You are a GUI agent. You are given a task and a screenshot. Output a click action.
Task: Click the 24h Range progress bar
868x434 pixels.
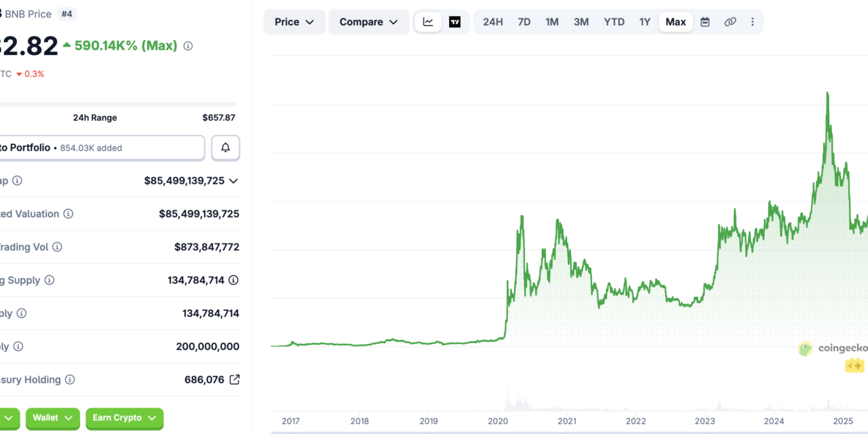pyautogui.click(x=117, y=104)
